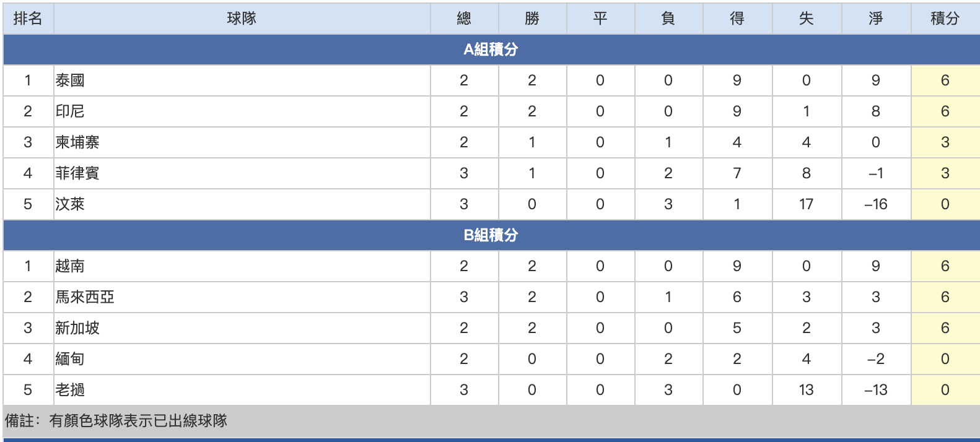Select team name 泰國

coord(70,80)
